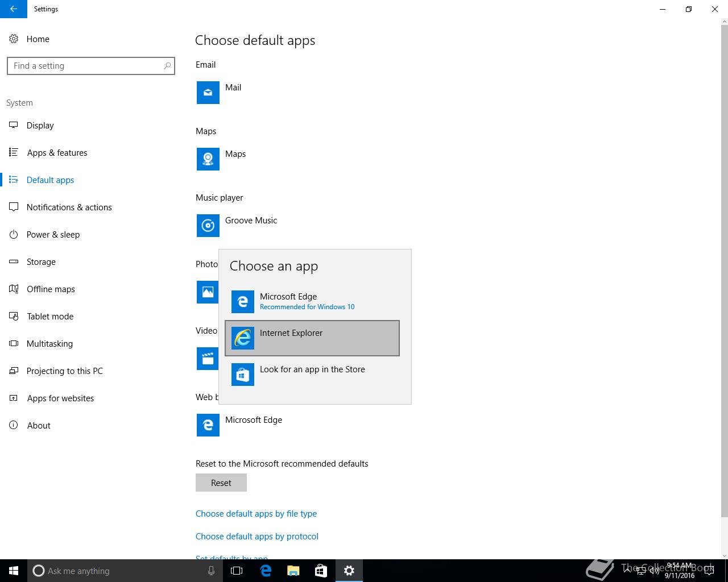Viewport: 728px width, 582px height.
Task: Go to Settings Home
Action: 91,39
